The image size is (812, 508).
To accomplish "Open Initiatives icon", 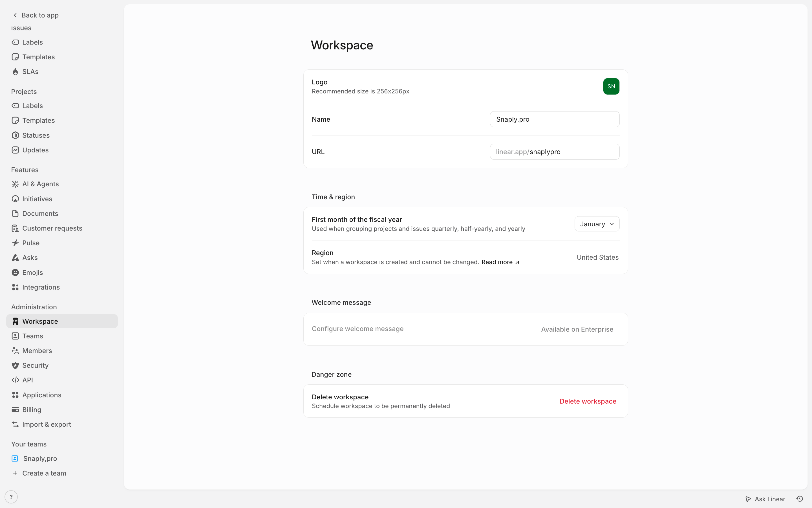I will tap(15, 199).
